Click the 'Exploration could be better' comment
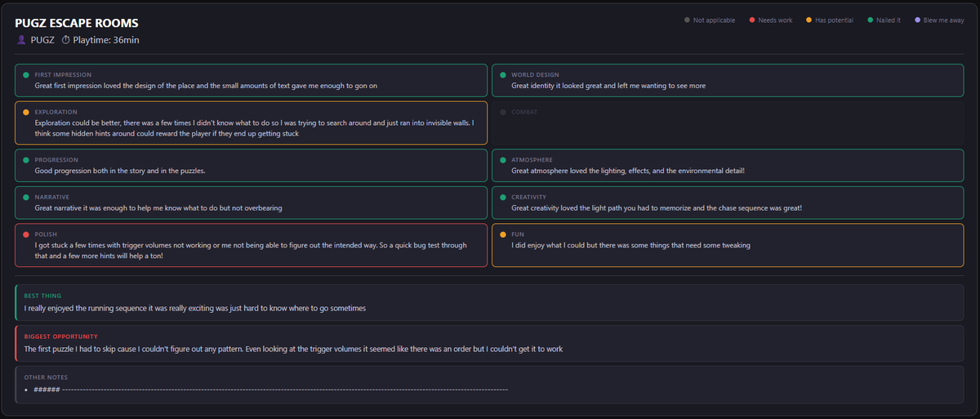 point(254,128)
